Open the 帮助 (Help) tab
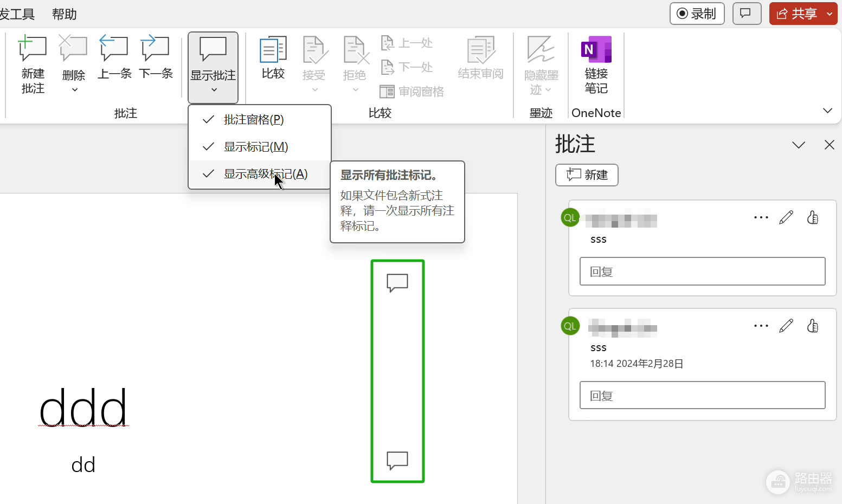The height and width of the screenshot is (504, 842). (65, 14)
